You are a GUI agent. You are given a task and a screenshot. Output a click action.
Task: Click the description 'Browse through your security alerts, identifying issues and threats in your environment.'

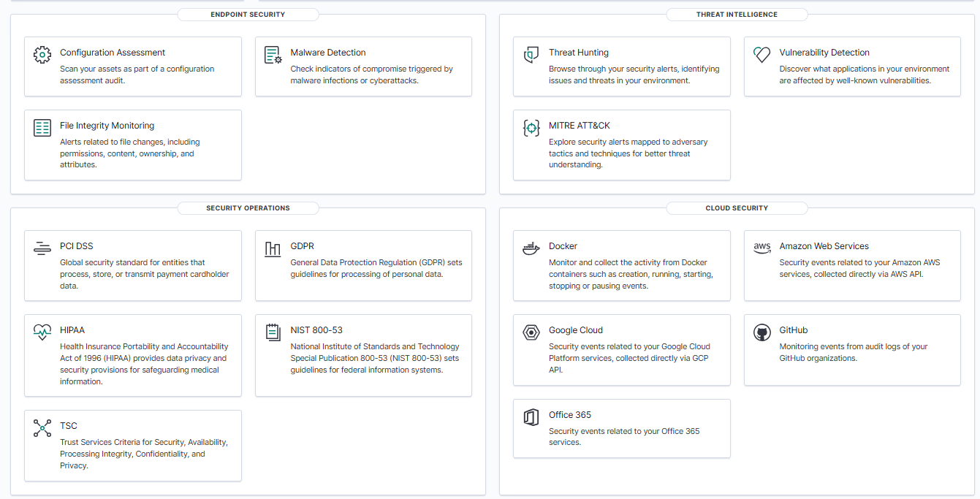coord(634,75)
